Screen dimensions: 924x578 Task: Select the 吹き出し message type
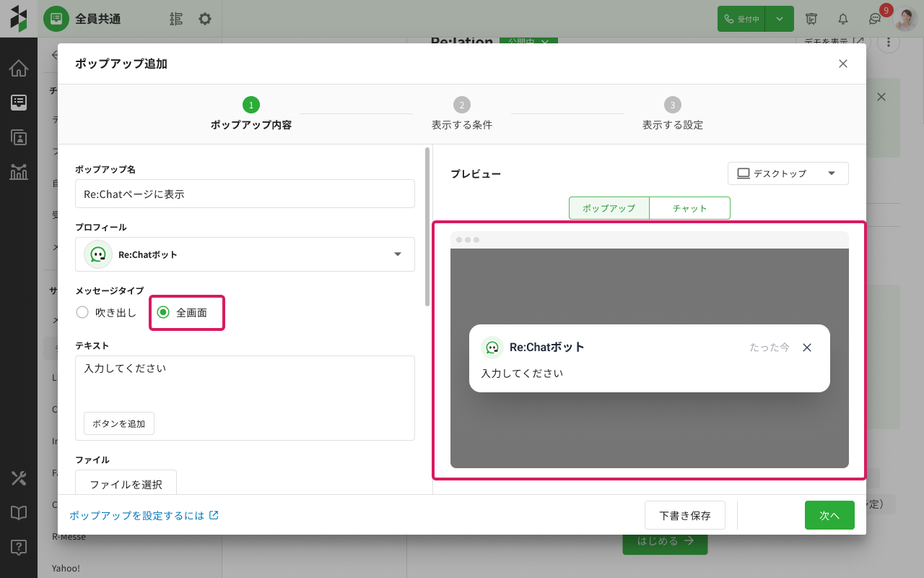pyautogui.click(x=83, y=313)
